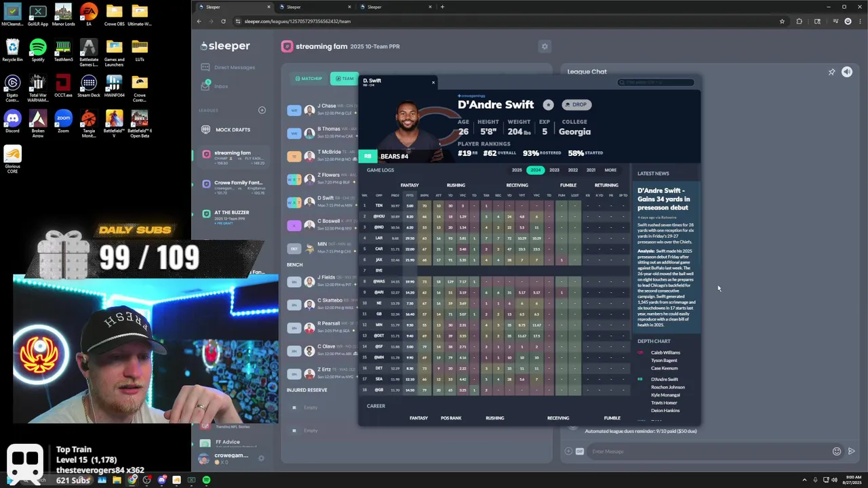Screen dimensions: 868x488
Task: Open Spotify desktop shortcut
Action: (38, 50)
